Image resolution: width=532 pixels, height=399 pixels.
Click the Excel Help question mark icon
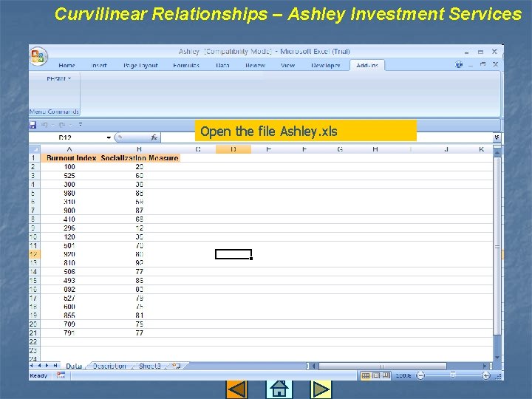pos(459,64)
